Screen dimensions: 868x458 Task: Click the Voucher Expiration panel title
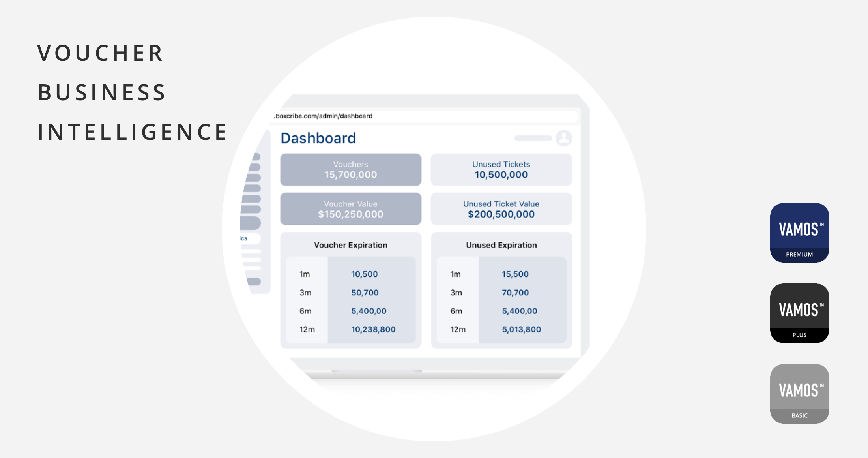(351, 245)
